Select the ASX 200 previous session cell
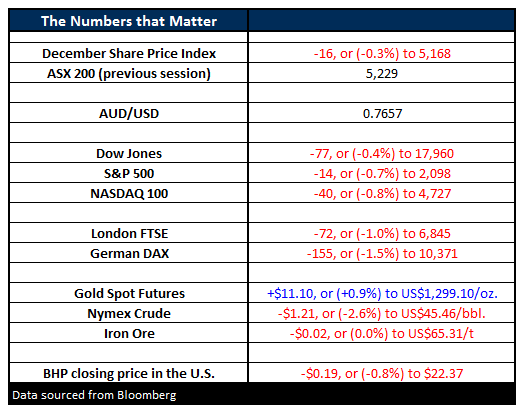The width and height of the screenshot is (525, 413). pos(129,73)
